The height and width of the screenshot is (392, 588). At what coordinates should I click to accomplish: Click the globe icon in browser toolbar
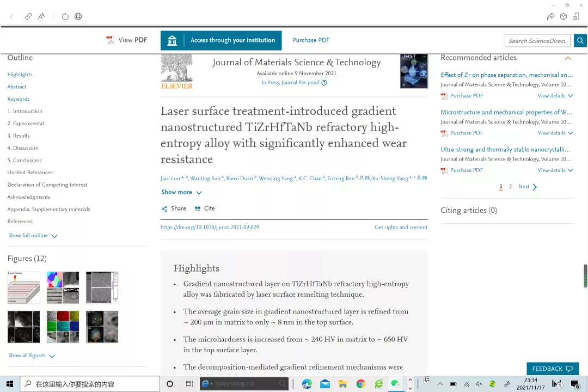[x=78, y=16]
